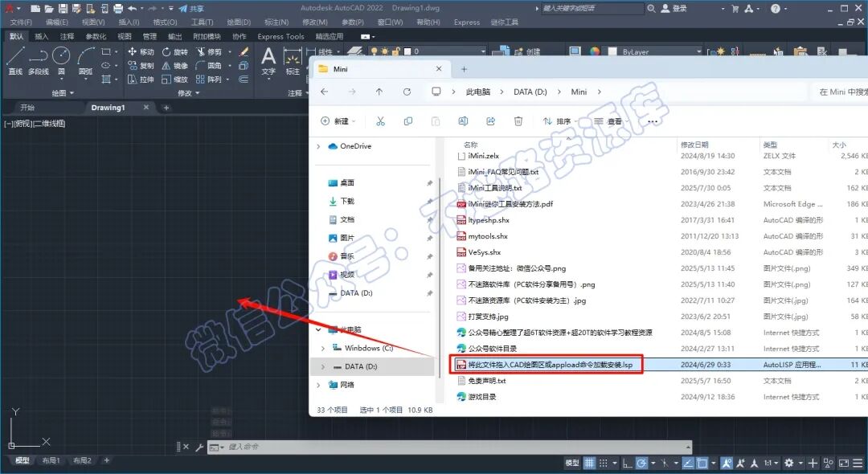Click the Undo arrow in quick access toolbar
The image size is (868, 474).
(x=133, y=8)
